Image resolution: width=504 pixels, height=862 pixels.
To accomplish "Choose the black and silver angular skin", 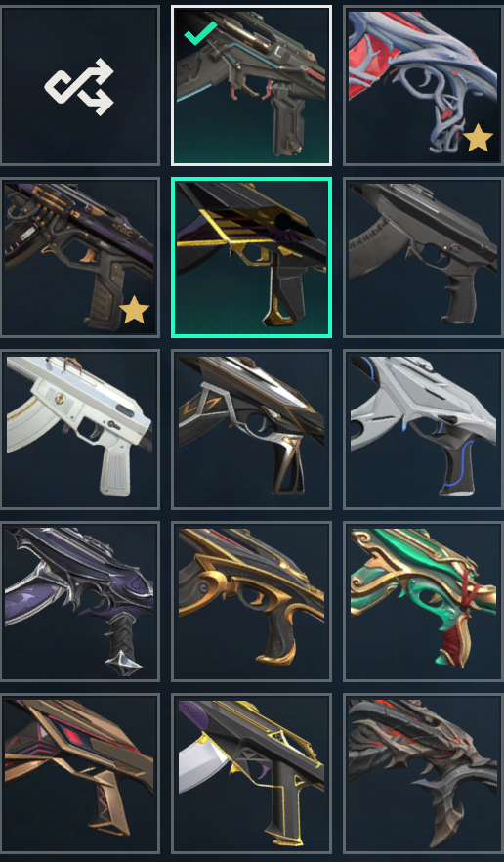I will [252, 429].
